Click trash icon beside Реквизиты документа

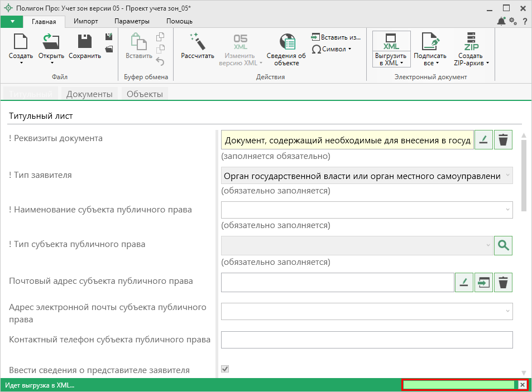coord(504,140)
